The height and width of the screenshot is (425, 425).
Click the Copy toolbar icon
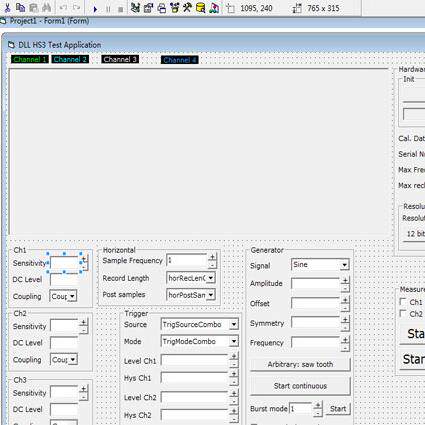(x=21, y=8)
